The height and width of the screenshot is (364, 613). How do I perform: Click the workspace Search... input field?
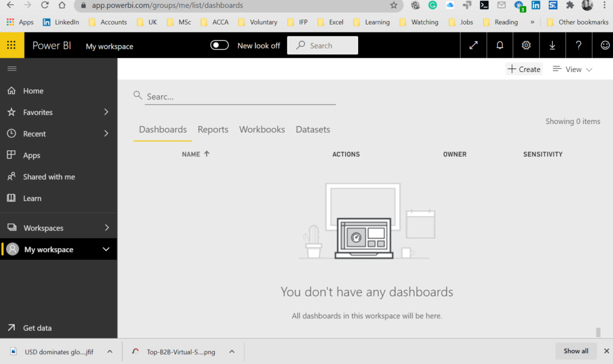pyautogui.click(x=239, y=96)
